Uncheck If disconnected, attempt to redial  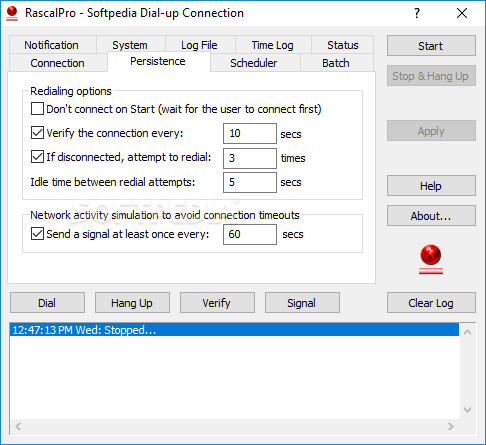click(x=37, y=157)
